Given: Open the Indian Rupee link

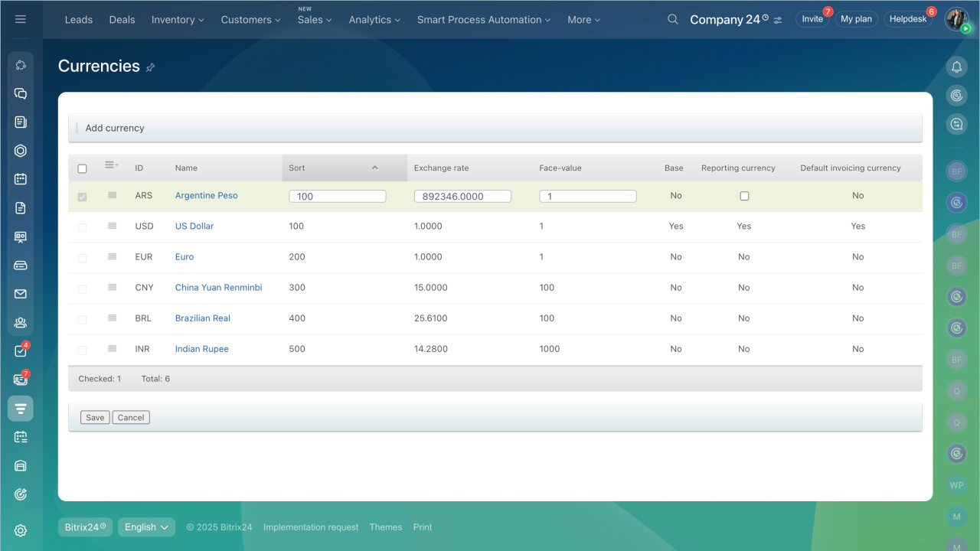Looking at the screenshot, I should pyautogui.click(x=202, y=348).
